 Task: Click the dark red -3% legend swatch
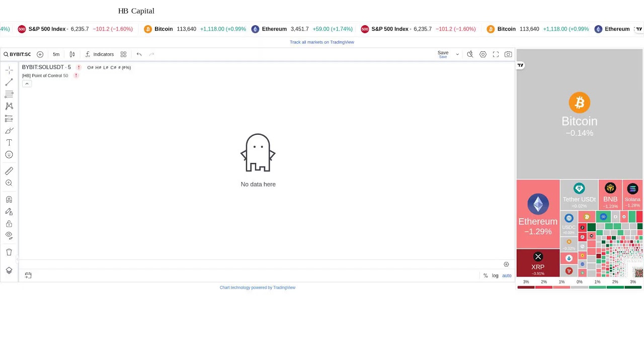pos(526,287)
